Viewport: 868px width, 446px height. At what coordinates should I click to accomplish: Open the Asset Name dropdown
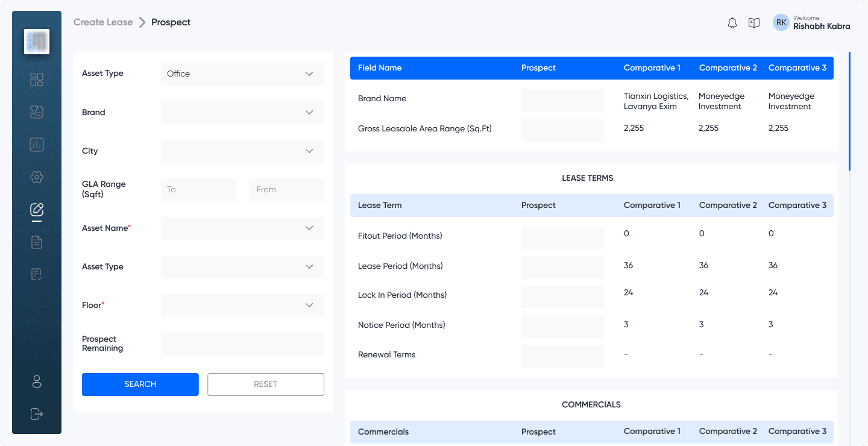(x=242, y=228)
